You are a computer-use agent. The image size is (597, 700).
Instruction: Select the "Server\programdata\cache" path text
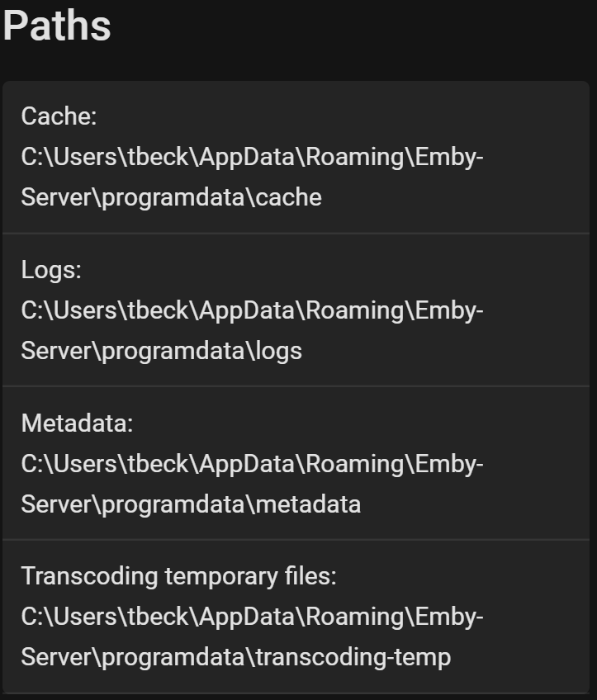[171, 197]
